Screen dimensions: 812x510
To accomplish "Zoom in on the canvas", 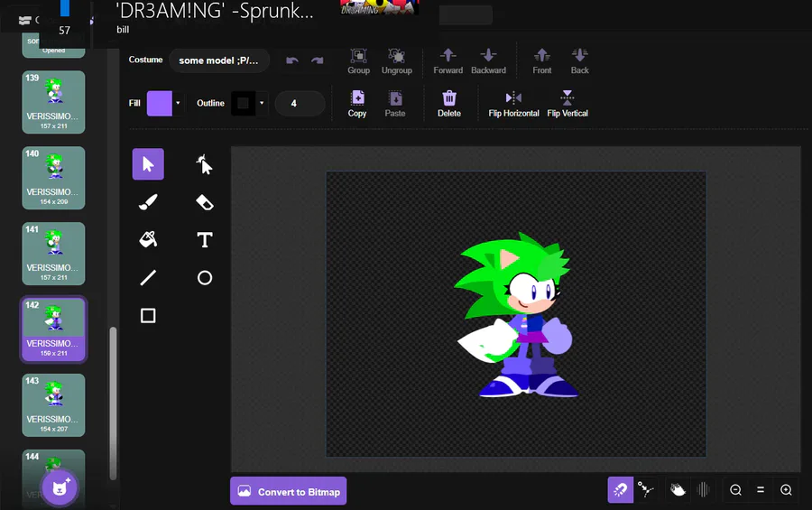I will click(x=786, y=490).
